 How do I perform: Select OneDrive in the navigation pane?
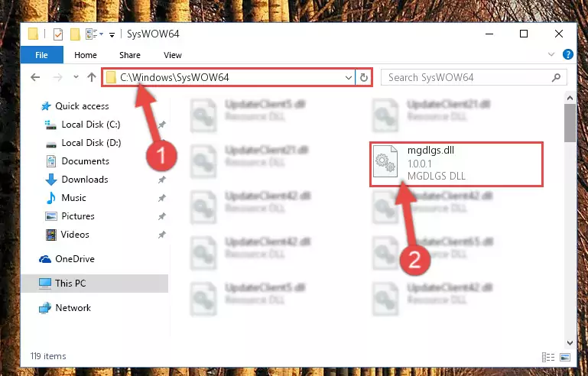(75, 259)
